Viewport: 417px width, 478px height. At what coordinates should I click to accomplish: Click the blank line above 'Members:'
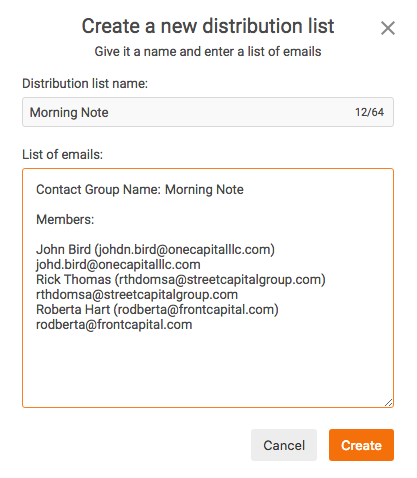tap(208, 204)
